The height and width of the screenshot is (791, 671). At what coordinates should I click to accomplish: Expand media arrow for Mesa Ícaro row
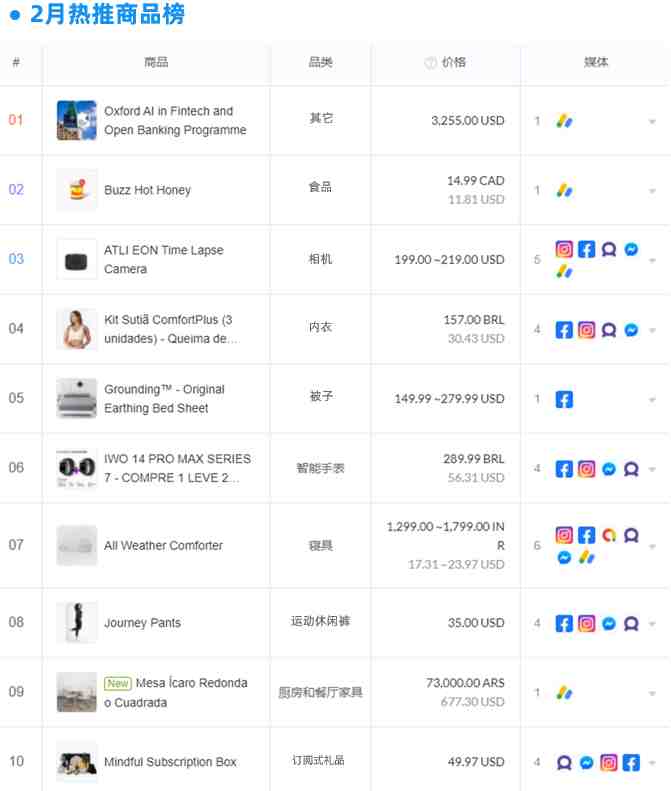coord(652,694)
